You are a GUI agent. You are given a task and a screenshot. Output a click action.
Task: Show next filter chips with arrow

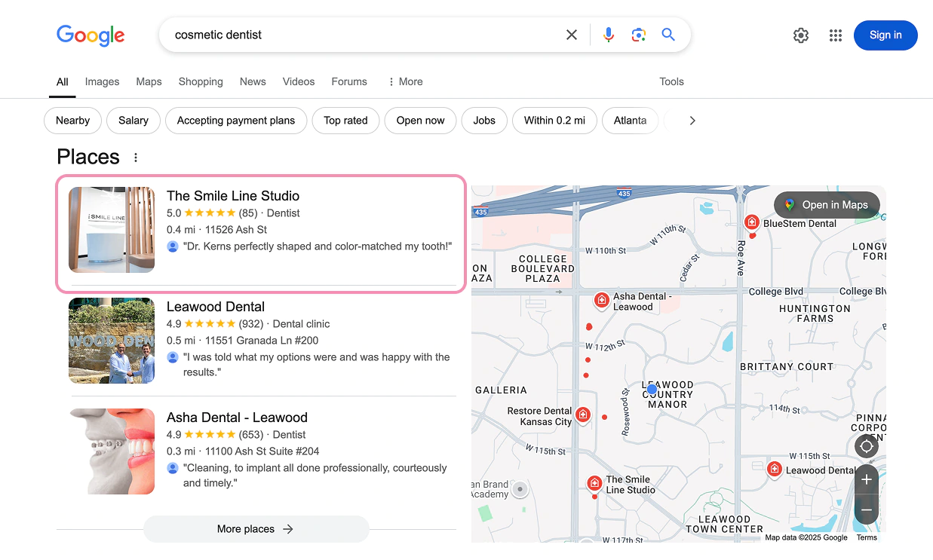coord(692,121)
